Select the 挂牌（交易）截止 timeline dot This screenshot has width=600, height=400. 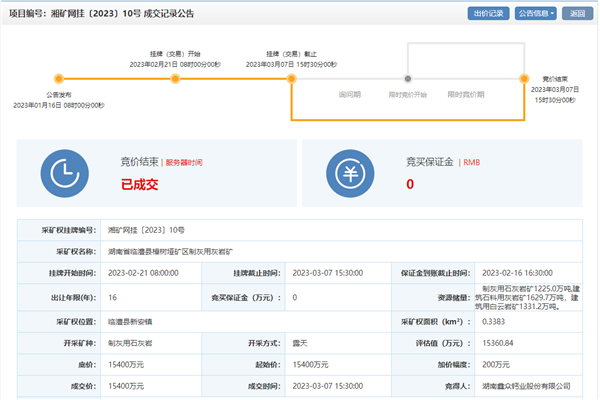(291, 77)
